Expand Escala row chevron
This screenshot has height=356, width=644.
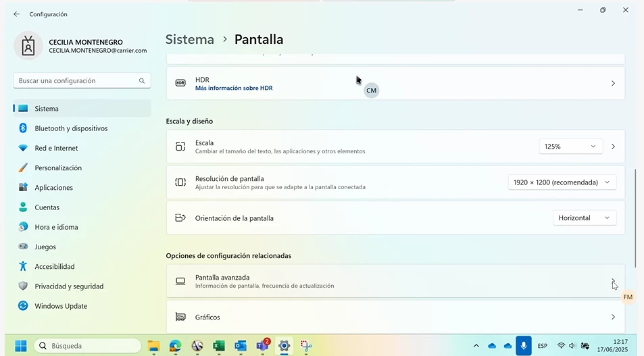tap(613, 147)
